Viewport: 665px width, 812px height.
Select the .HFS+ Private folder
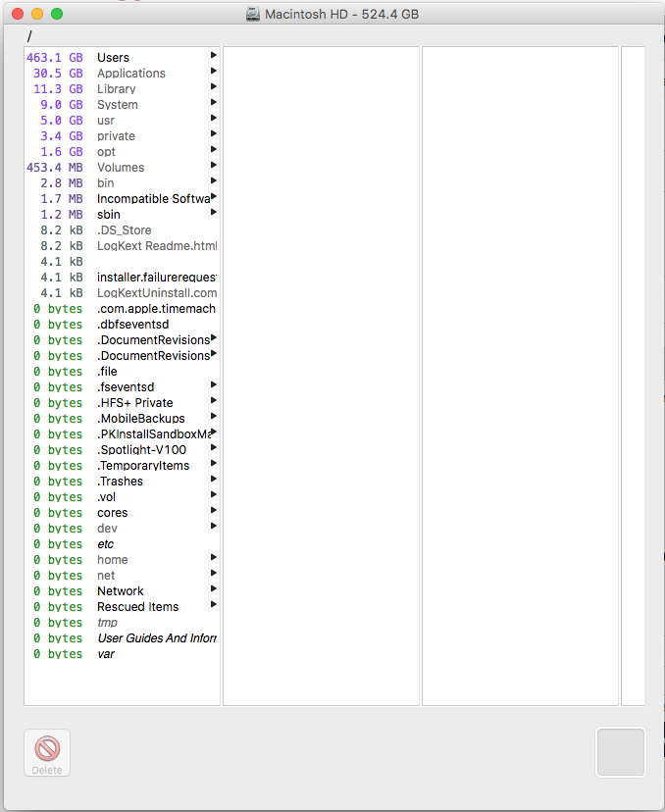135,403
